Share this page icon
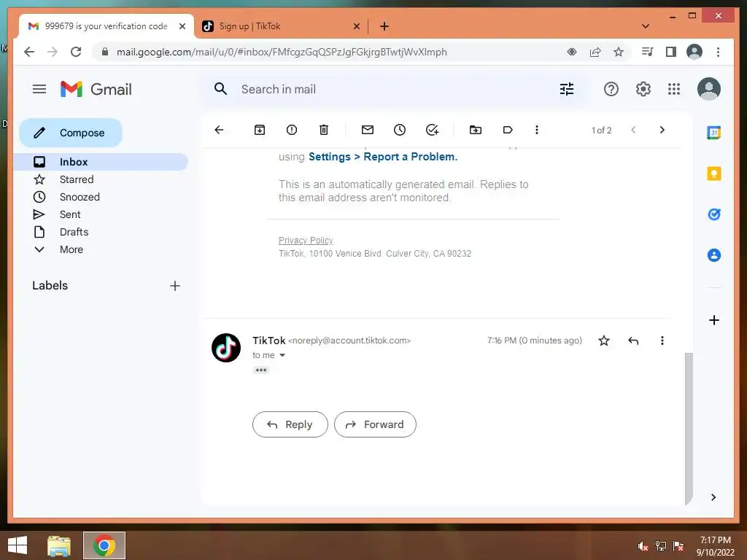 595,52
